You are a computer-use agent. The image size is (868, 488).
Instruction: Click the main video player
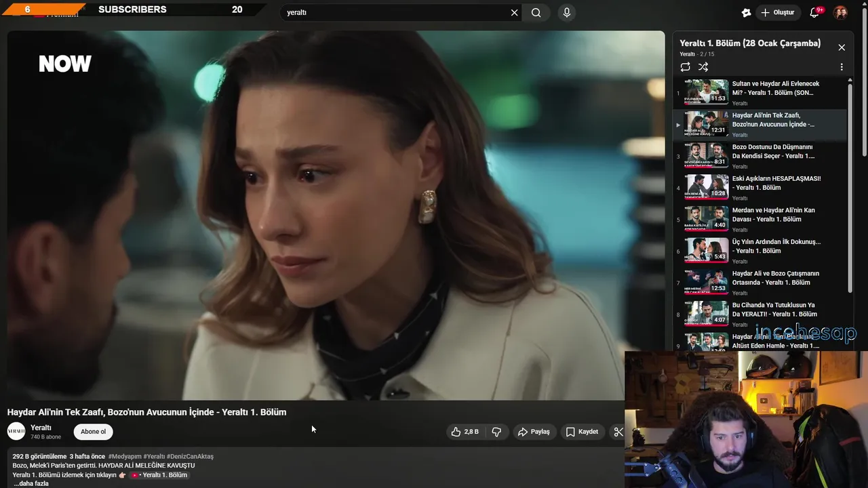click(x=336, y=216)
